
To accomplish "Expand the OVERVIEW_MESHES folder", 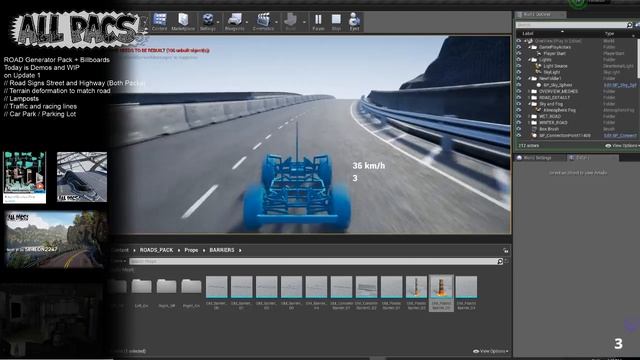I will click(x=529, y=91).
